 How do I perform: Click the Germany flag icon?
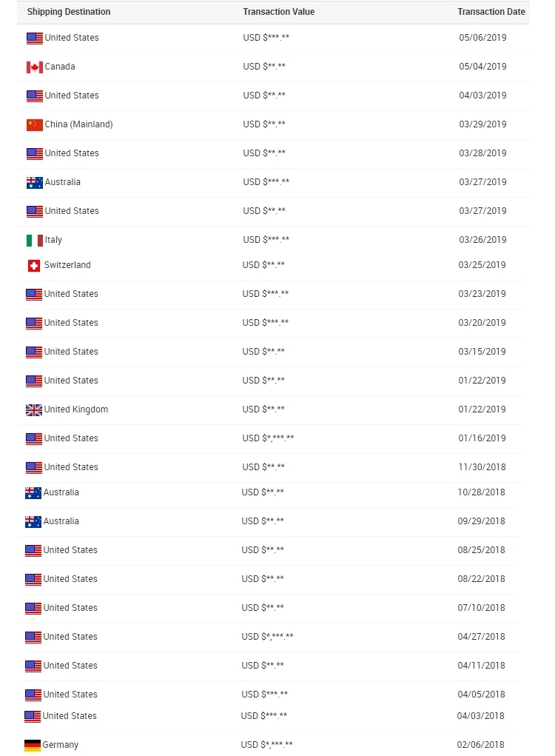click(x=33, y=746)
